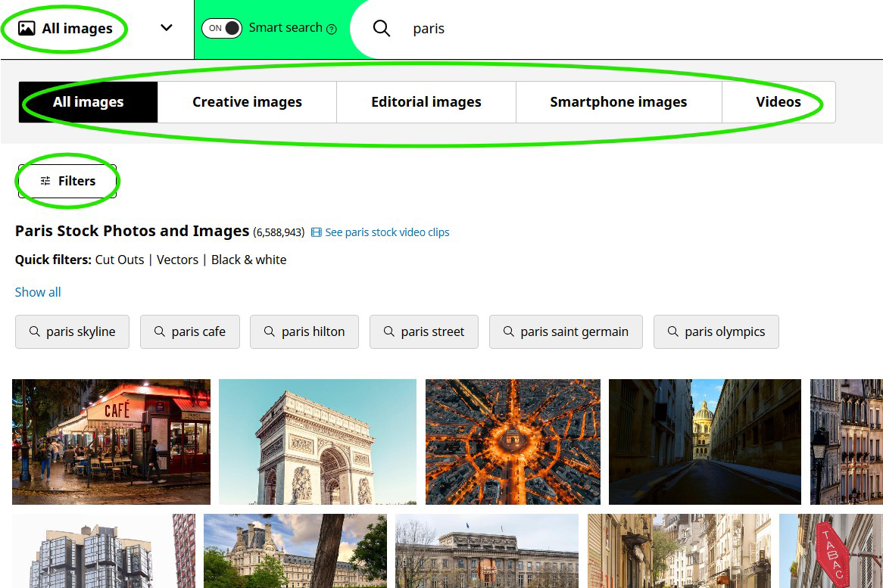Click the Show all link
The width and height of the screenshot is (883, 588).
pyautogui.click(x=38, y=292)
